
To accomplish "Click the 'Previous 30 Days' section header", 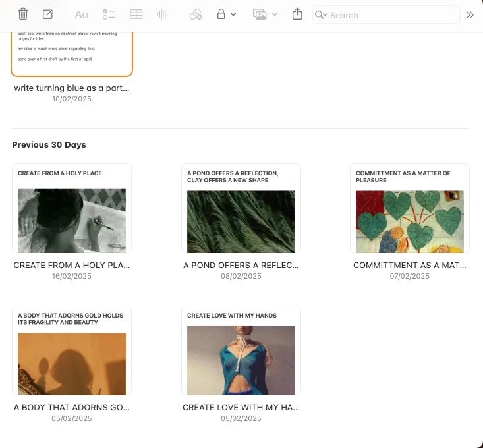I will tap(49, 145).
